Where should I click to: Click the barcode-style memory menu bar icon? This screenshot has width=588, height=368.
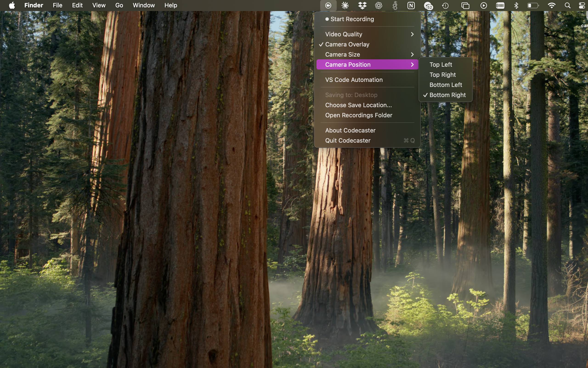pos(500,5)
